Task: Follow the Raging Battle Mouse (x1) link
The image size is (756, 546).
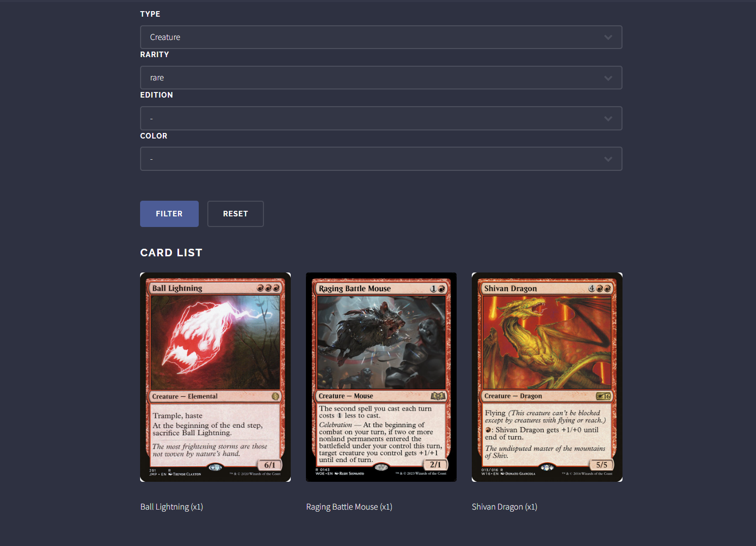Action: 349,507
